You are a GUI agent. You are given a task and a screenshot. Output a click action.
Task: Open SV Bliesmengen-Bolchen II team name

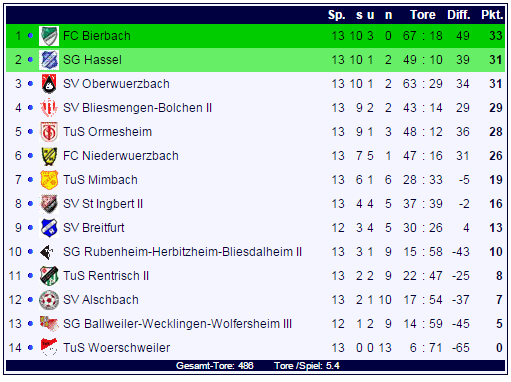[137, 108]
